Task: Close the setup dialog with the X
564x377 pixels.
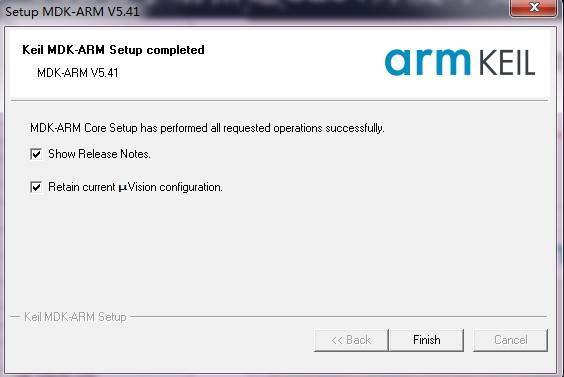Action: point(534,7)
